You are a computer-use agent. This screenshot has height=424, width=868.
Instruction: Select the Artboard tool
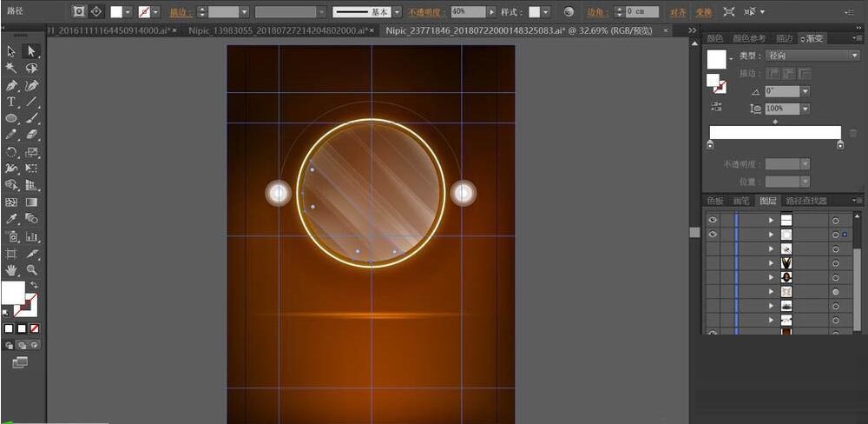coord(11,254)
